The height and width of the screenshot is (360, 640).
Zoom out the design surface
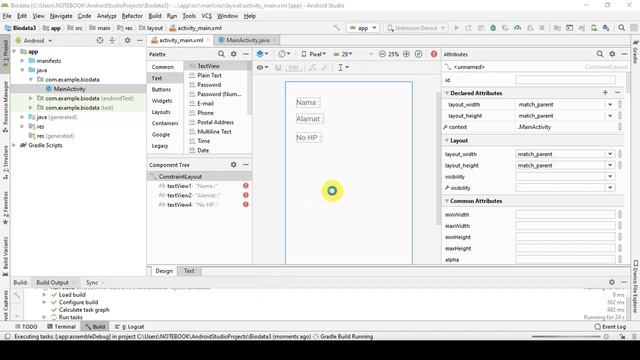tap(382, 54)
